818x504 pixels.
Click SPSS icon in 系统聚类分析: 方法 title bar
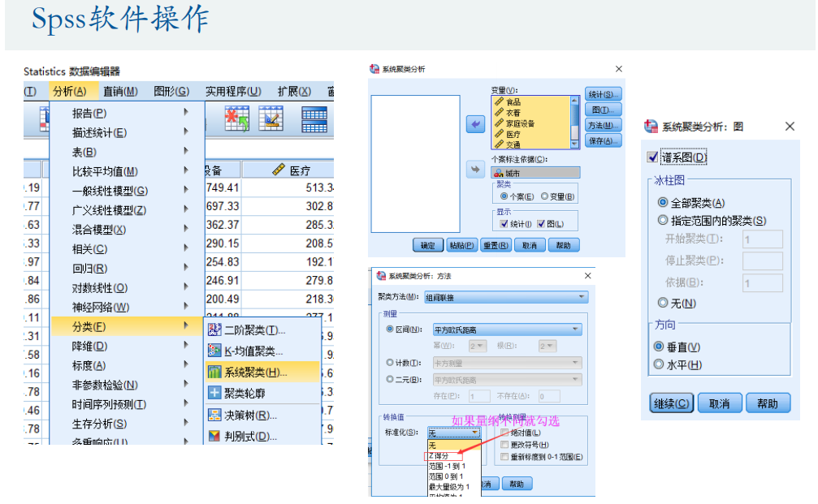(x=381, y=276)
